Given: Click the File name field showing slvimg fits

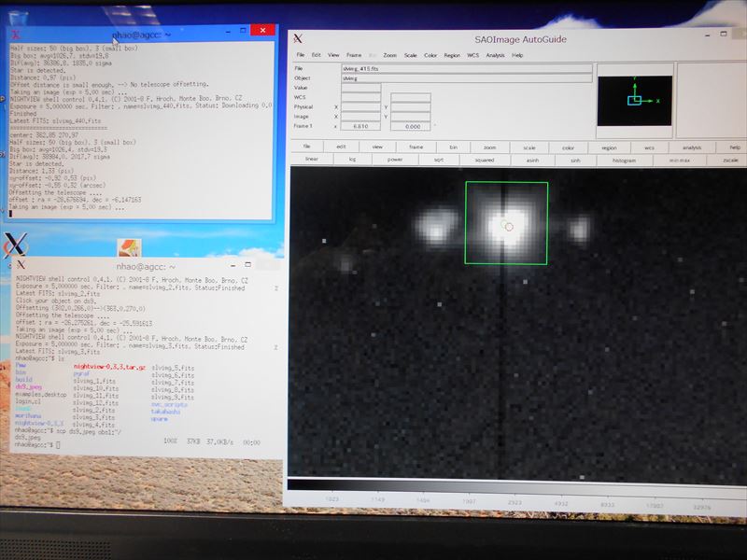Looking at the screenshot, I should (467, 69).
